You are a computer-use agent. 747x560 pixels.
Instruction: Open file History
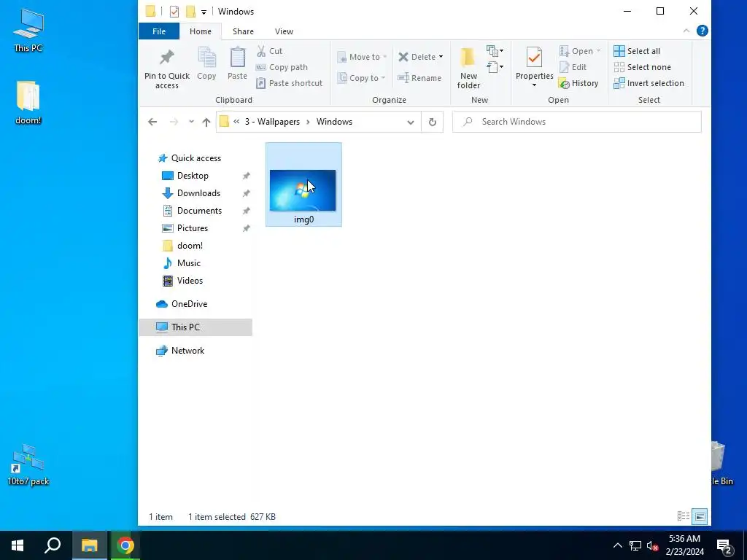(x=578, y=83)
